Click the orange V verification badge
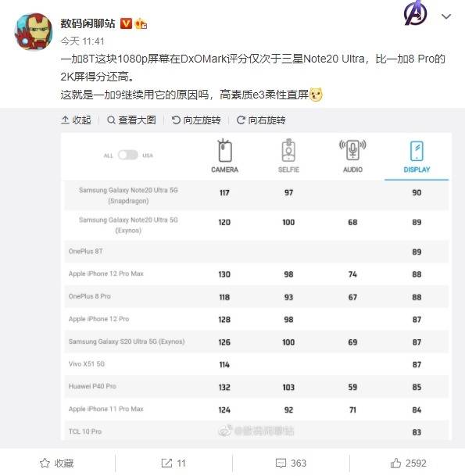The width and height of the screenshot is (465, 476). click(126, 23)
